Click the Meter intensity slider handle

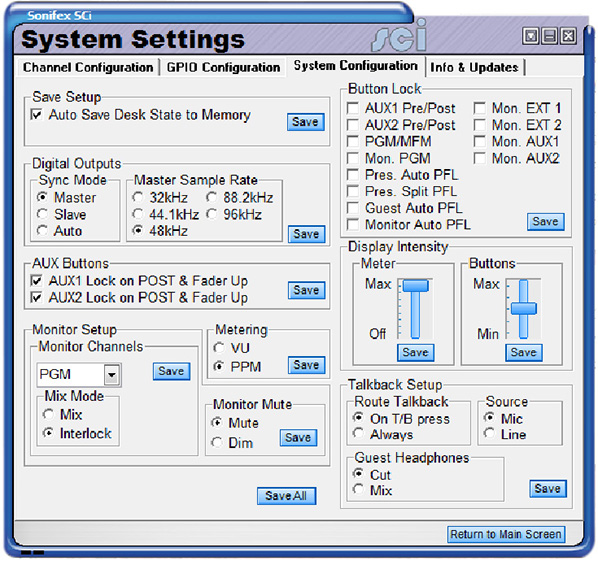point(416,285)
